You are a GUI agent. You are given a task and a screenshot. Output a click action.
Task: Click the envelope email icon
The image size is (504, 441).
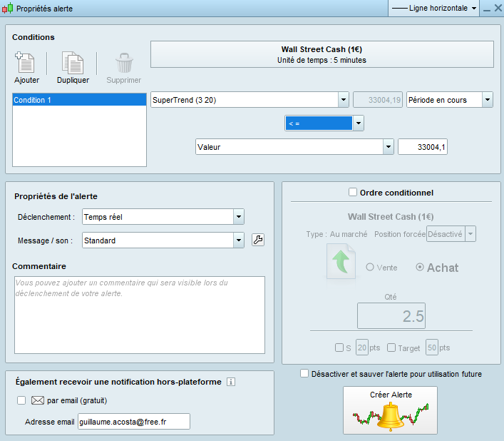[38, 400]
